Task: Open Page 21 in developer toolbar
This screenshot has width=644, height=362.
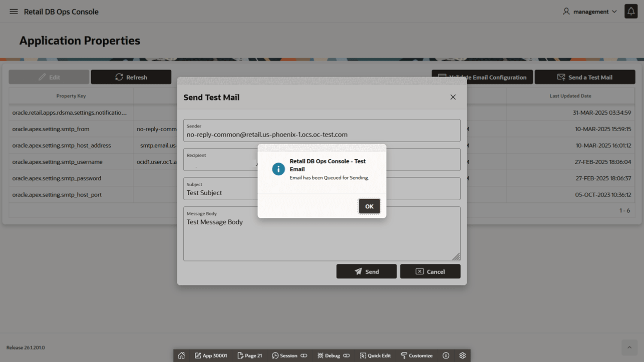Action: [250, 355]
